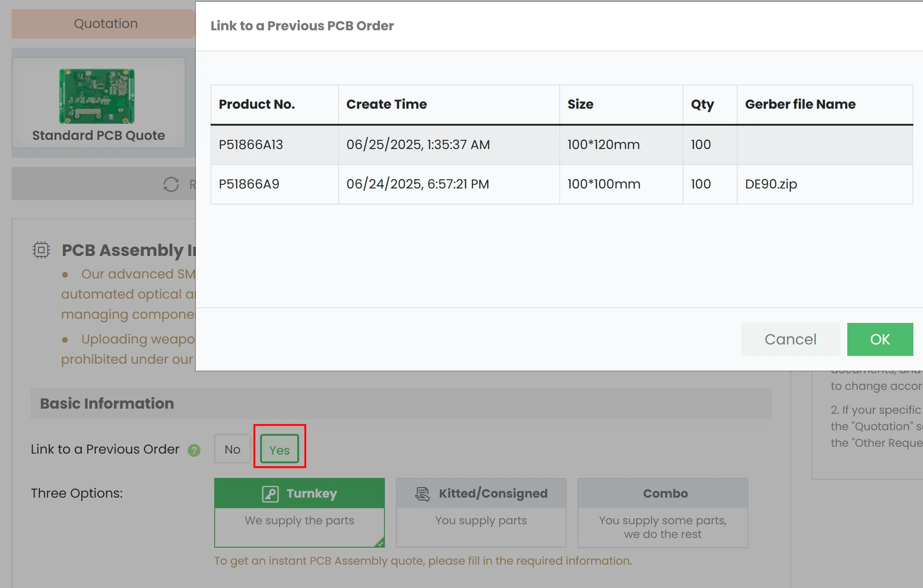Open the Quotation tab
Image resolution: width=923 pixels, height=588 pixels.
106,24
